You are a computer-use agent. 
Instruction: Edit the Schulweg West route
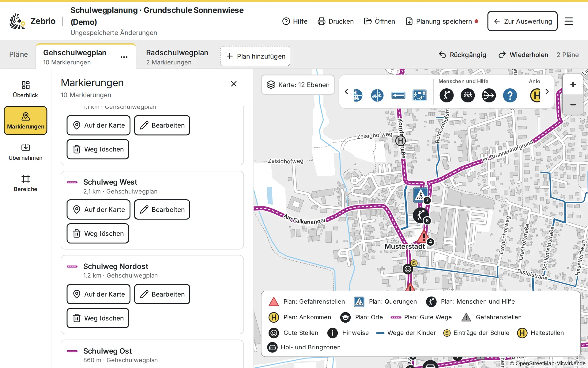coord(162,209)
